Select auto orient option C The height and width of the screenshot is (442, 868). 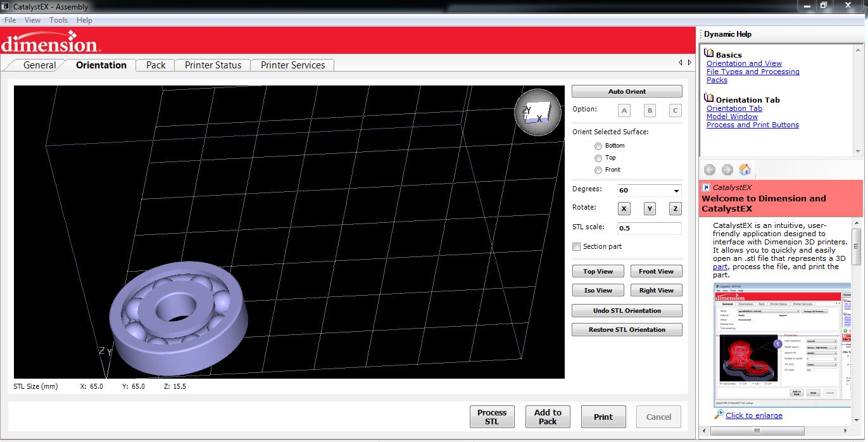675,110
